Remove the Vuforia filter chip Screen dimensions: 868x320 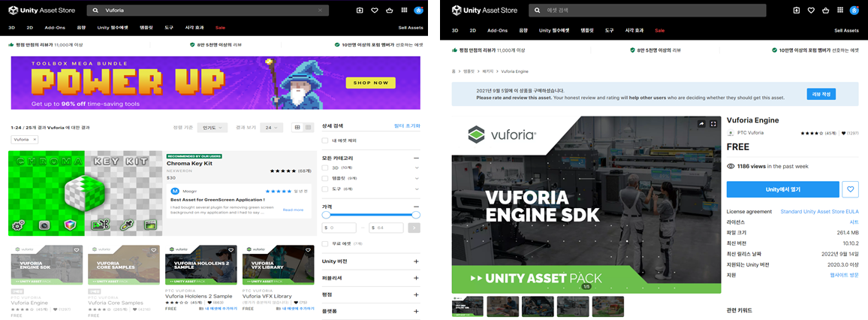35,140
